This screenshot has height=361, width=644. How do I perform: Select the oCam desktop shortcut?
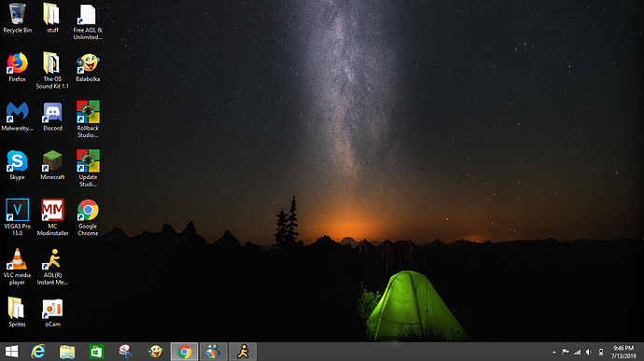[x=52, y=312]
